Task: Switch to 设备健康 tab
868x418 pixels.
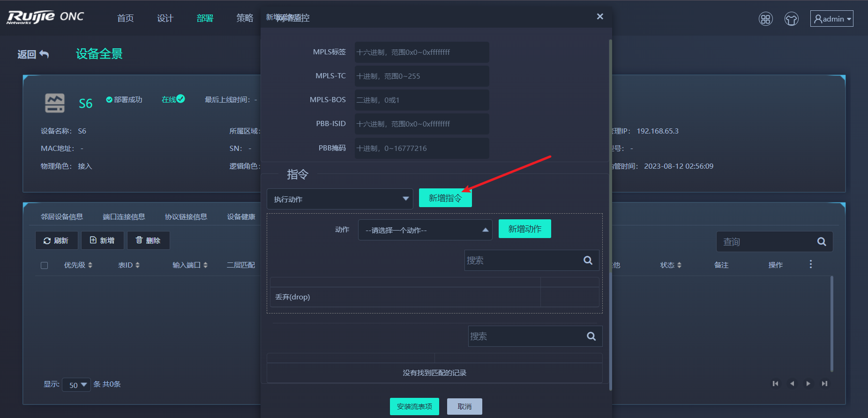Action: 241,216
